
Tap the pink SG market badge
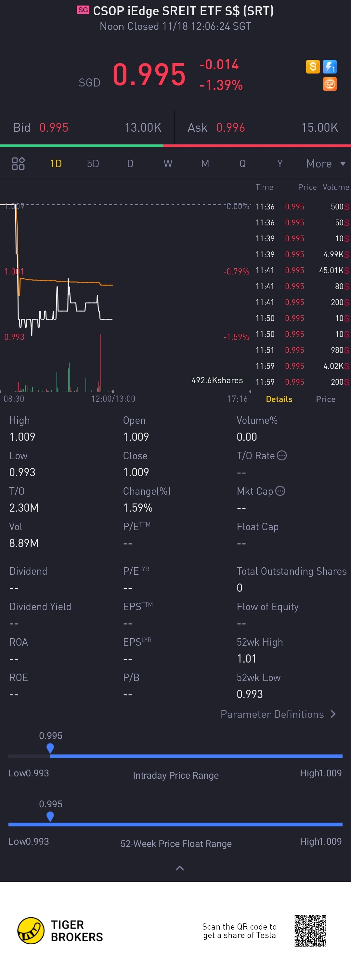[83, 10]
